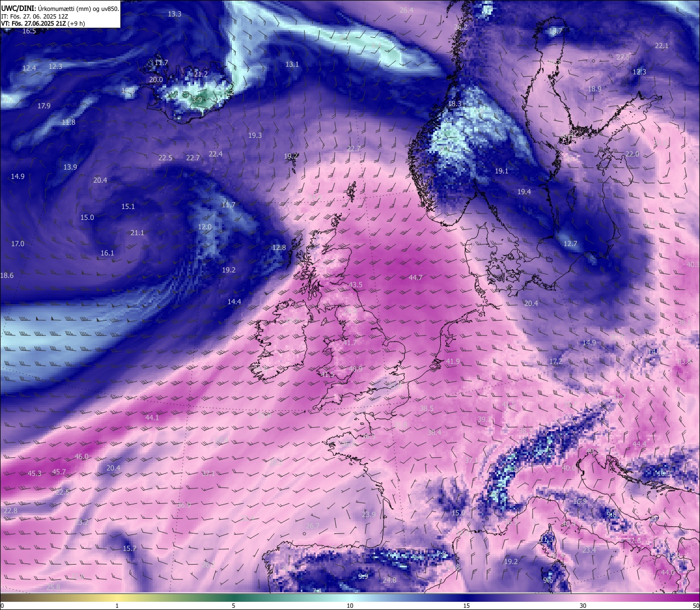The image size is (700, 610).
Task: Click the 13.9 value label
Action: [70, 167]
